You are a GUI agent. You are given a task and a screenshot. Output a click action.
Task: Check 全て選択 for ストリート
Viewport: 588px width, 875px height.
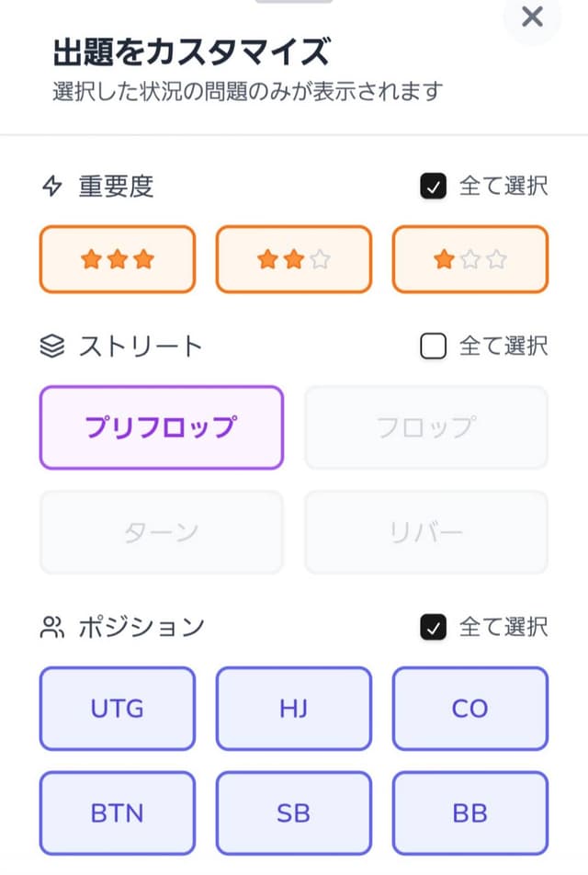pos(433,346)
